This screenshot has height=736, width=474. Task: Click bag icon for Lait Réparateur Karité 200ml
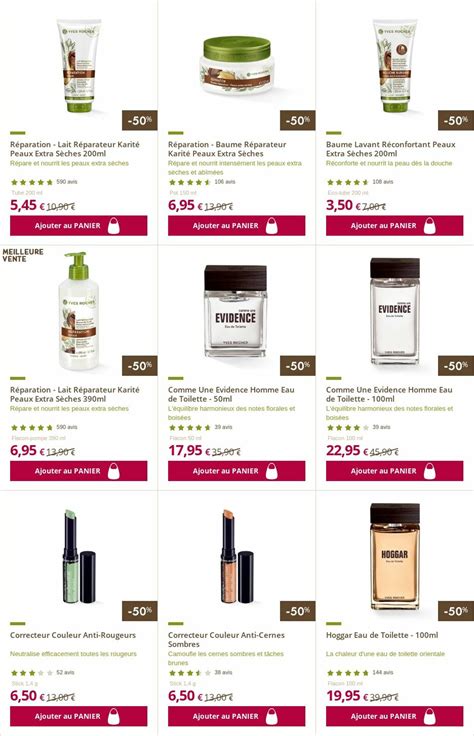coord(114,226)
